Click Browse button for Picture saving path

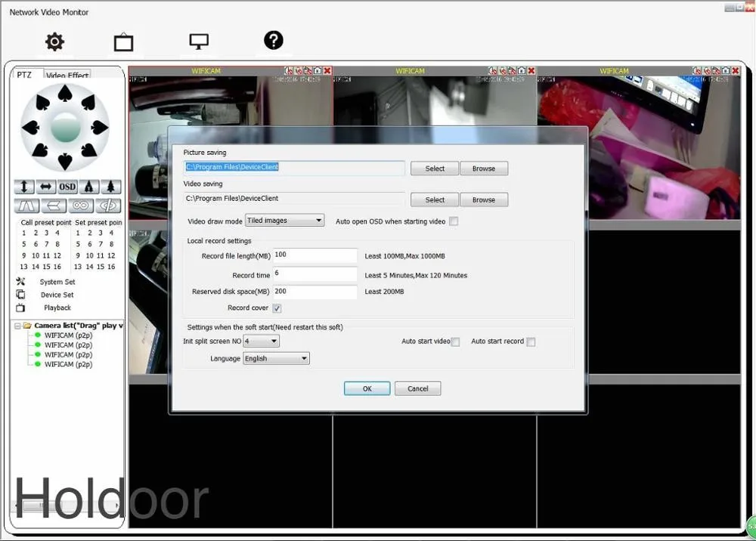484,168
